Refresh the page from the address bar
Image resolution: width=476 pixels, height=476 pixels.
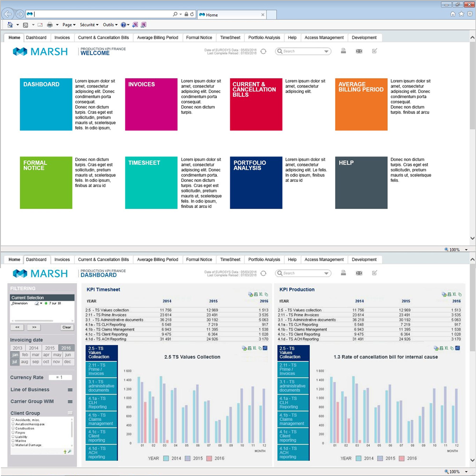(192, 14)
